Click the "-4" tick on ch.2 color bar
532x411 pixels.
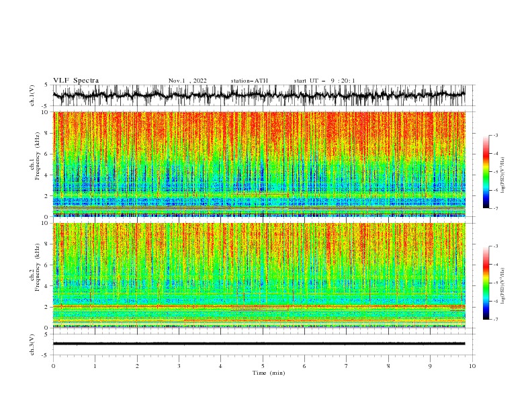(x=495, y=265)
